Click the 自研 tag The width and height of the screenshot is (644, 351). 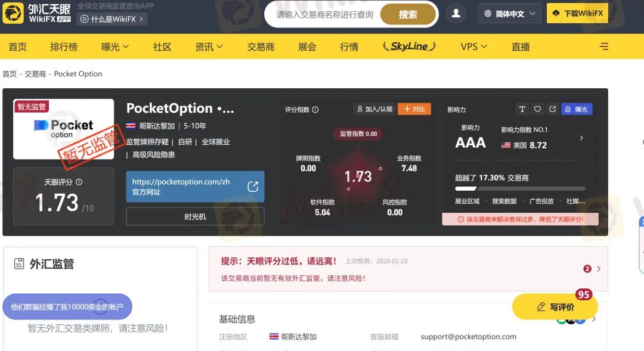(x=185, y=142)
